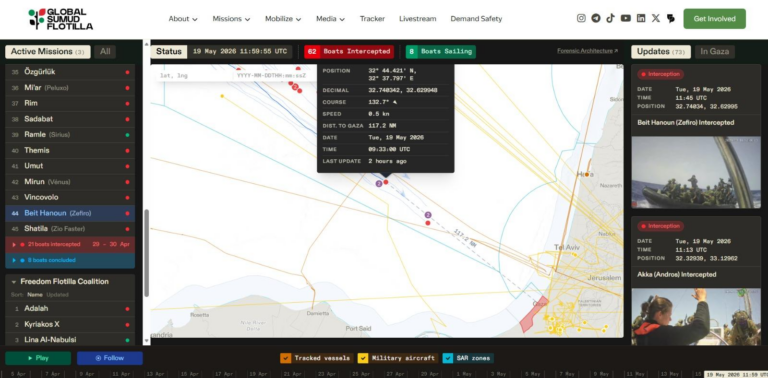This screenshot has width=768, height=378.
Task: Select the Kyriakos X boat row
Action: (x=70, y=324)
